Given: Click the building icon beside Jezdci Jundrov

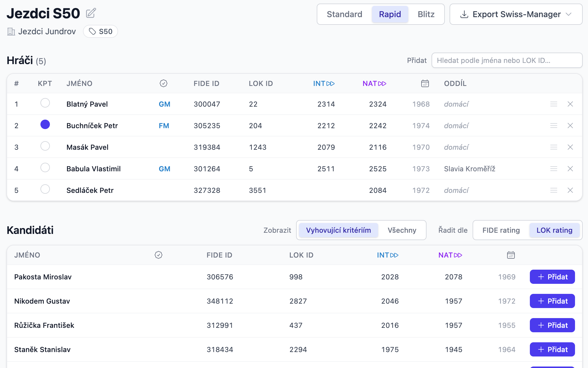Looking at the screenshot, I should pos(11,32).
